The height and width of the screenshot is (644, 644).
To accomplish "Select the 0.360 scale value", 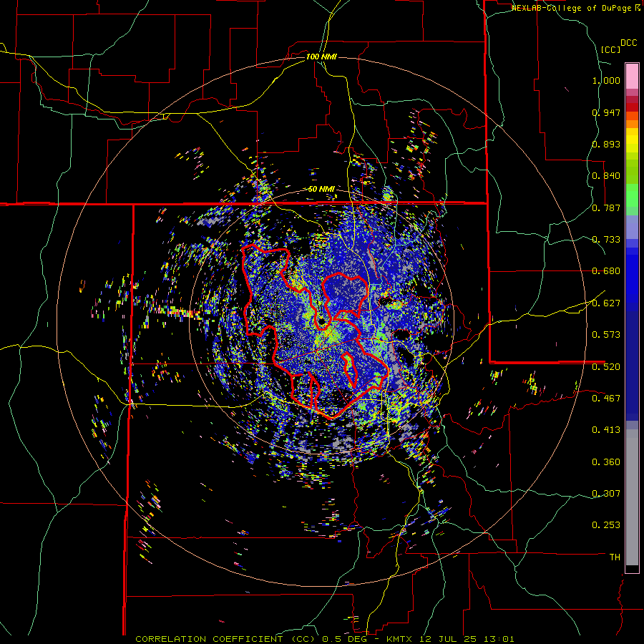I will (x=606, y=462).
